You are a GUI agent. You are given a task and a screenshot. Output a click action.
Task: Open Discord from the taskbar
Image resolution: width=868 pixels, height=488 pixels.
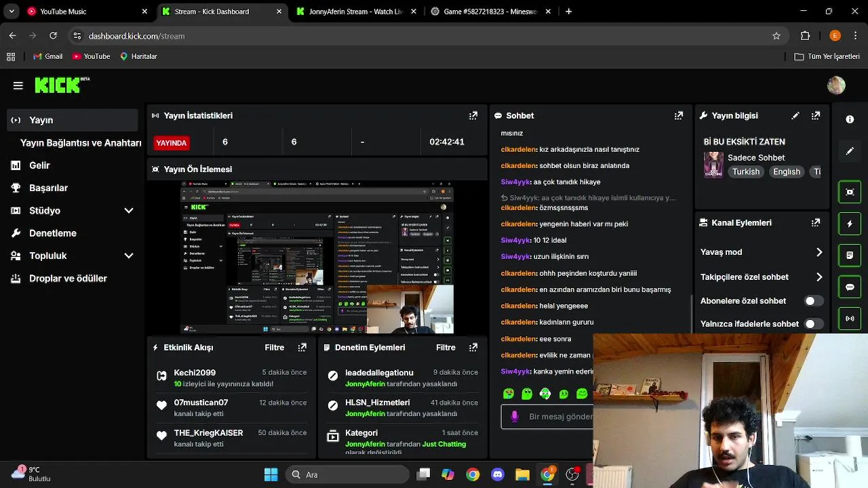498,474
